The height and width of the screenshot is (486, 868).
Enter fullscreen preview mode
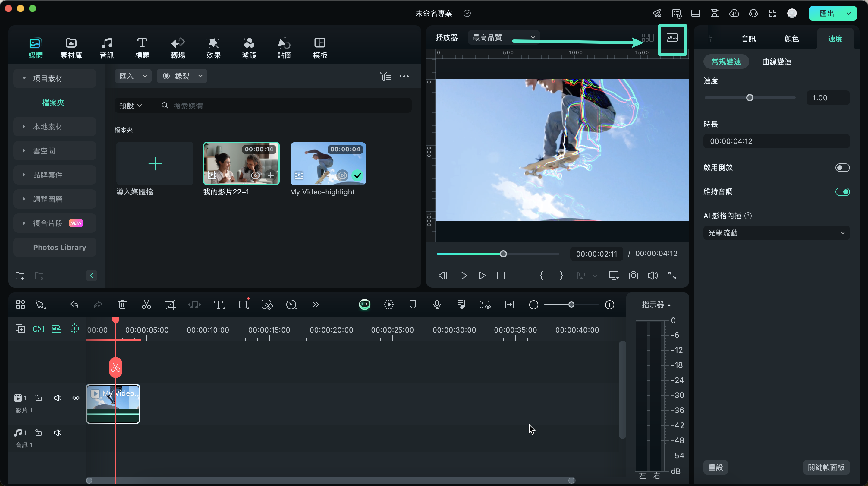[x=672, y=275]
